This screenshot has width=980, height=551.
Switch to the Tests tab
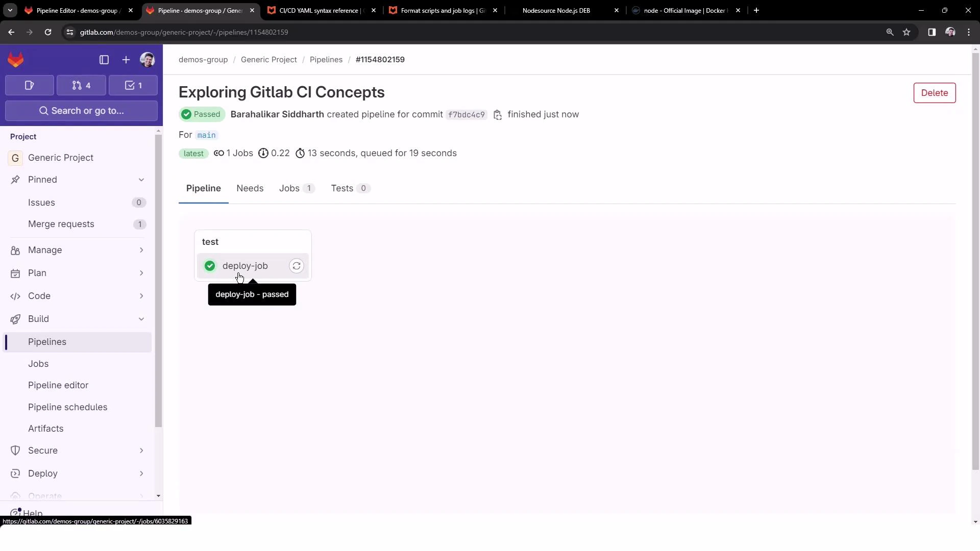click(x=350, y=188)
